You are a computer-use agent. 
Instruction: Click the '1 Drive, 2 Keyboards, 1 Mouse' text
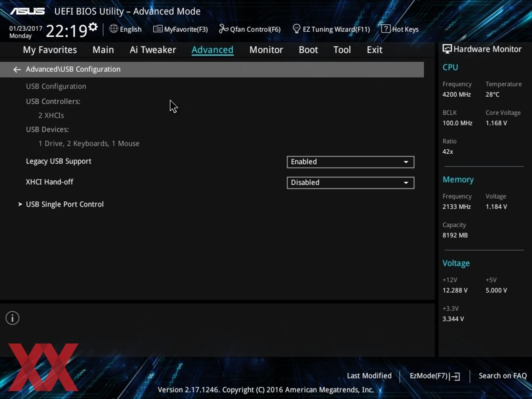(89, 144)
